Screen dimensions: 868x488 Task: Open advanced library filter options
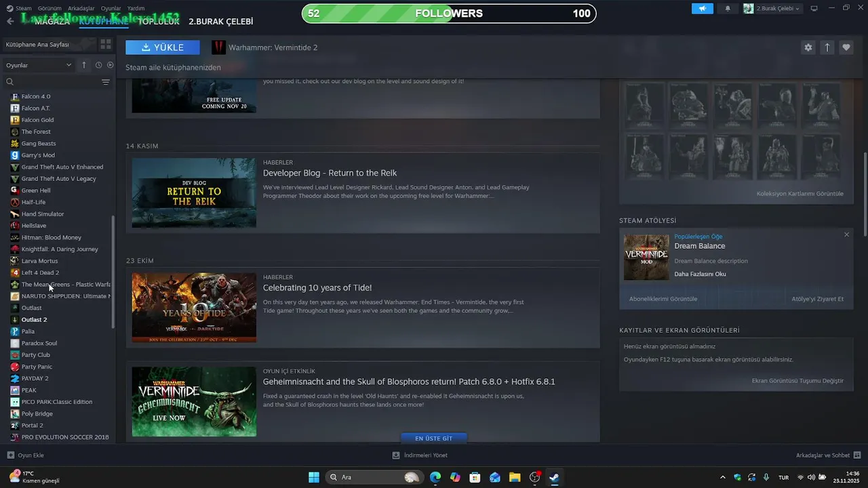(105, 82)
